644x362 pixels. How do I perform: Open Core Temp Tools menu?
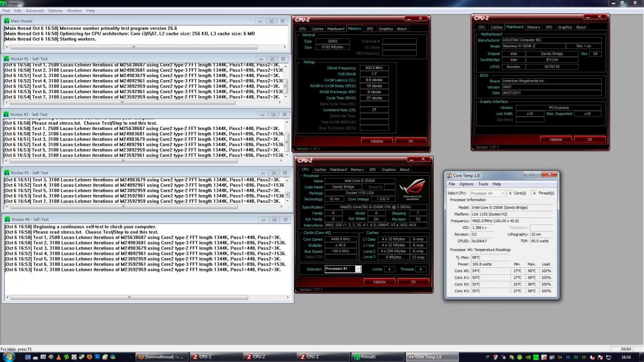point(483,184)
